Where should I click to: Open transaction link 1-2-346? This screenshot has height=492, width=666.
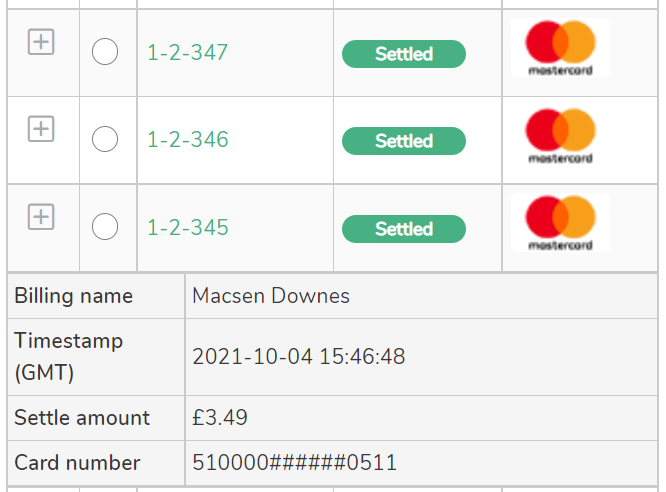pos(188,140)
